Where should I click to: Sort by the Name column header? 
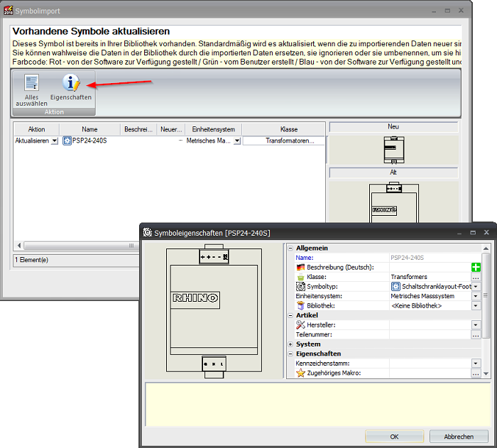coord(89,129)
